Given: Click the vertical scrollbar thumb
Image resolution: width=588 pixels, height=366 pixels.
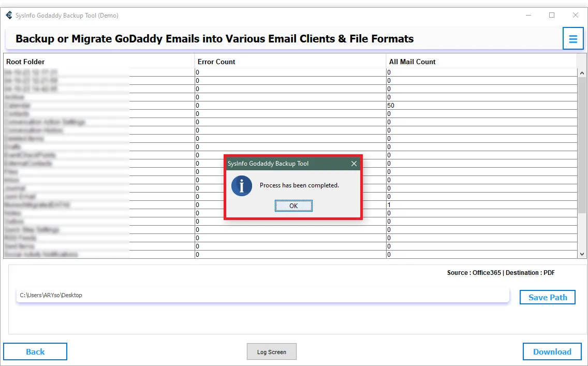Looking at the screenshot, I should point(582,144).
